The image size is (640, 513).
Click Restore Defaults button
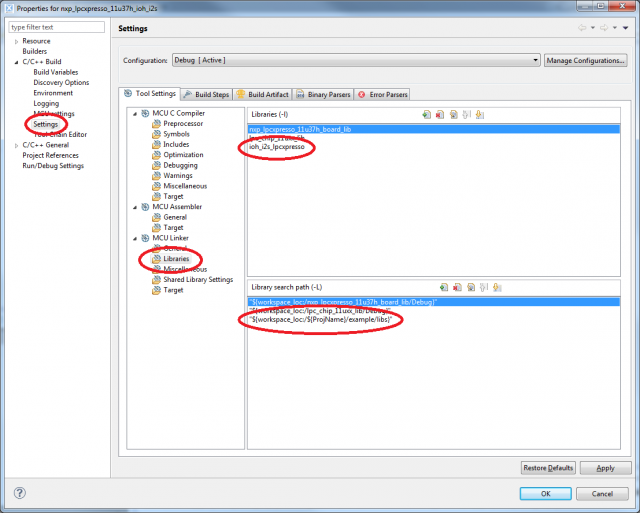coord(548,468)
